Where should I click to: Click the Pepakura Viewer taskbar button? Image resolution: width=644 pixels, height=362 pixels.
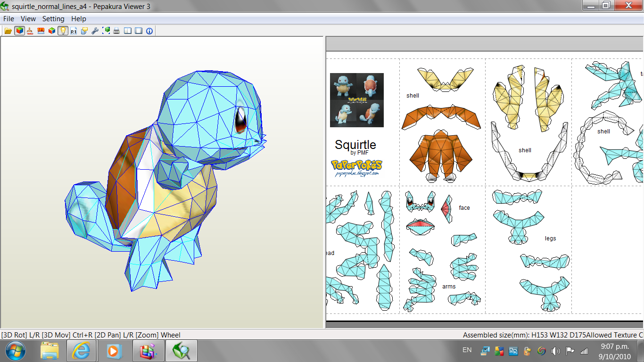[181, 351]
